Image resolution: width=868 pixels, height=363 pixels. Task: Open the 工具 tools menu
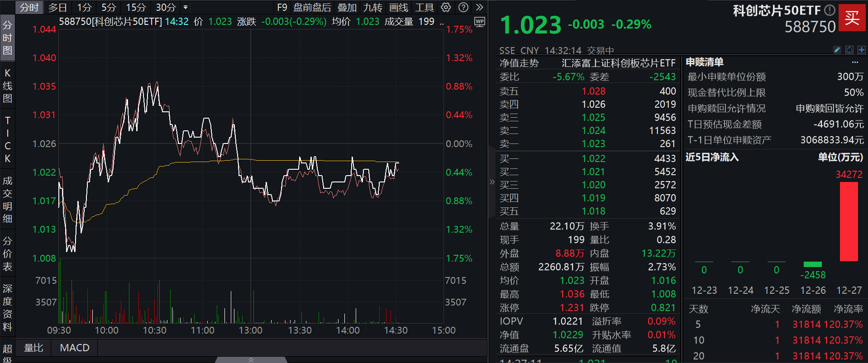(x=424, y=7)
